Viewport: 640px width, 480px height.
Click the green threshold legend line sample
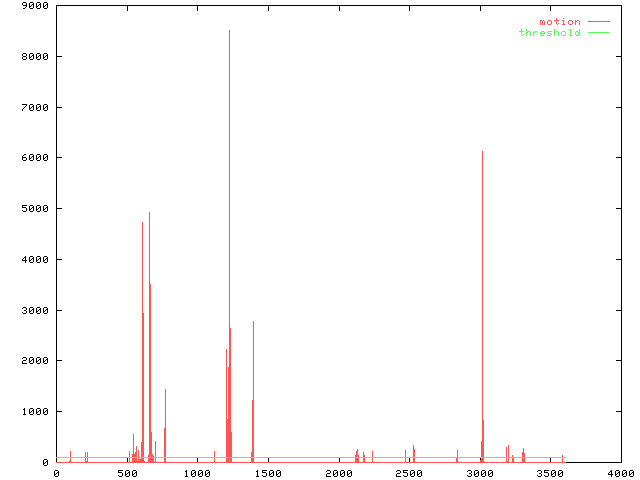[x=598, y=33]
